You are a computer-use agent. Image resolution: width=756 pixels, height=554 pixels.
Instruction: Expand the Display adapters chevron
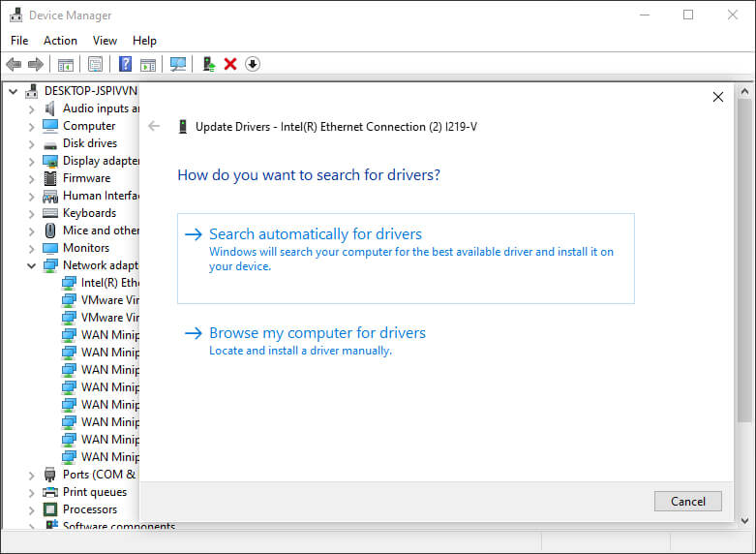(x=31, y=162)
